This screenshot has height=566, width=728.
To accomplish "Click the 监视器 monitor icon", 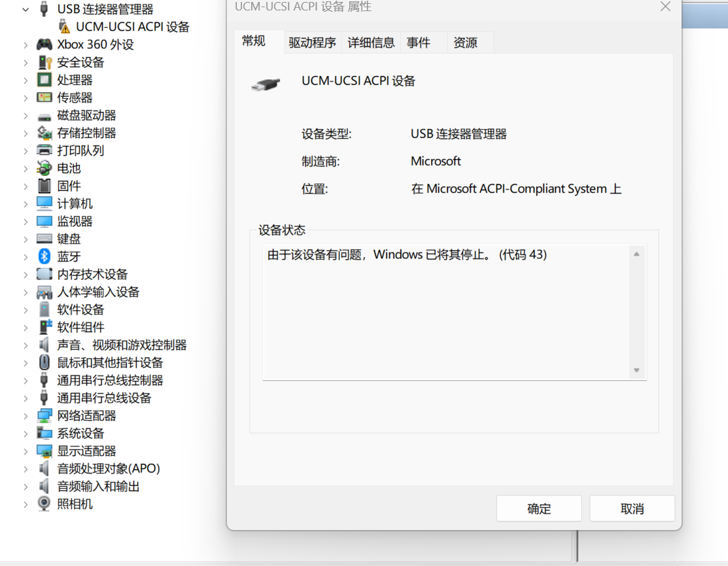I will tap(44, 221).
